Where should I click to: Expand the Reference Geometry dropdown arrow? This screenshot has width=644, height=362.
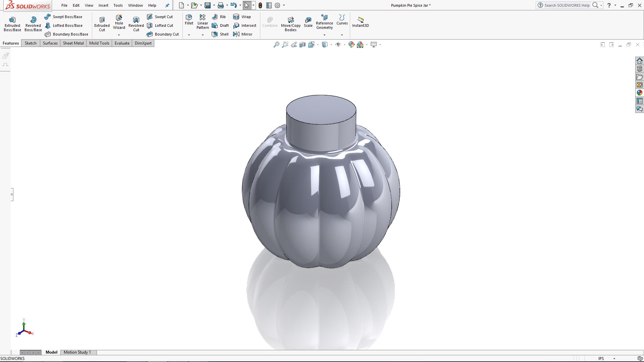(324, 35)
